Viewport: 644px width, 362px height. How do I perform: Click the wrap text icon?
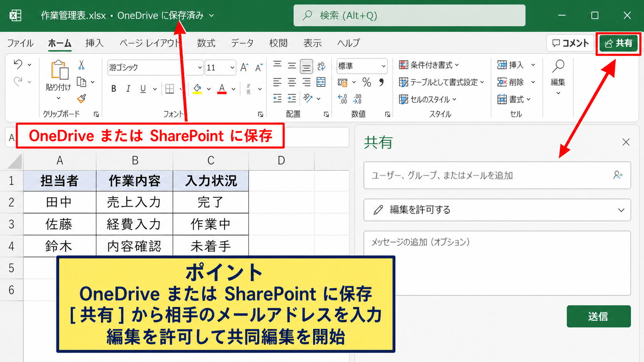click(321, 66)
